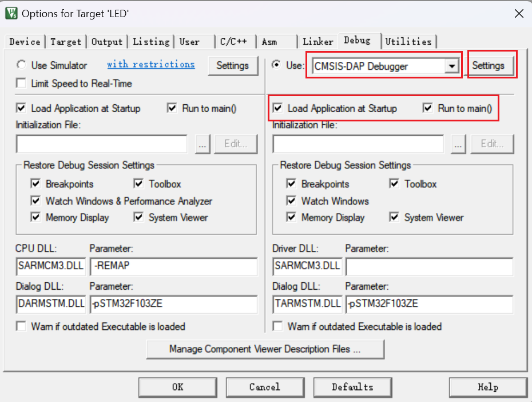Toggle simulator Memory Display checkbox
This screenshot has width=532, height=402.
[x=35, y=217]
